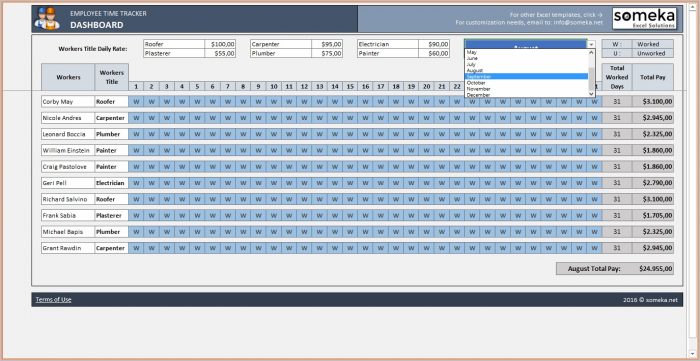Screen dimensions: 700x361
Task: Select worker name Michael Bapis
Action: click(x=68, y=232)
